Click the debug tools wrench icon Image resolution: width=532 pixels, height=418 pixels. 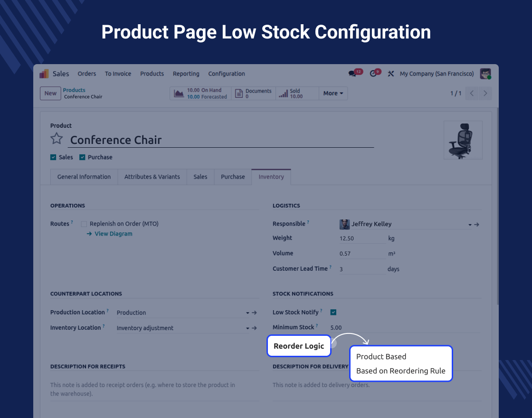point(391,74)
